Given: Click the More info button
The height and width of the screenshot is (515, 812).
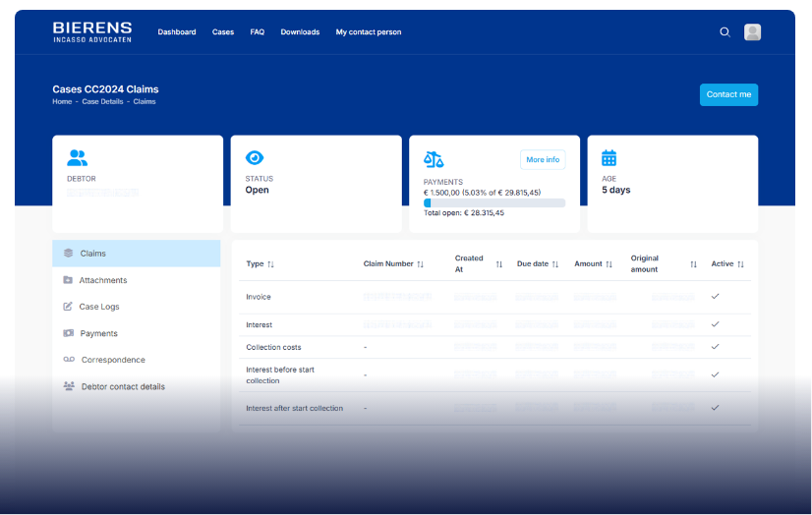Looking at the screenshot, I should coord(543,159).
